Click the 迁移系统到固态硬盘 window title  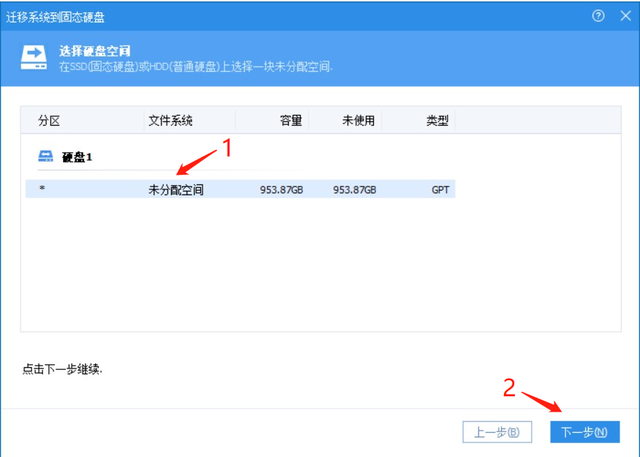click(x=55, y=17)
